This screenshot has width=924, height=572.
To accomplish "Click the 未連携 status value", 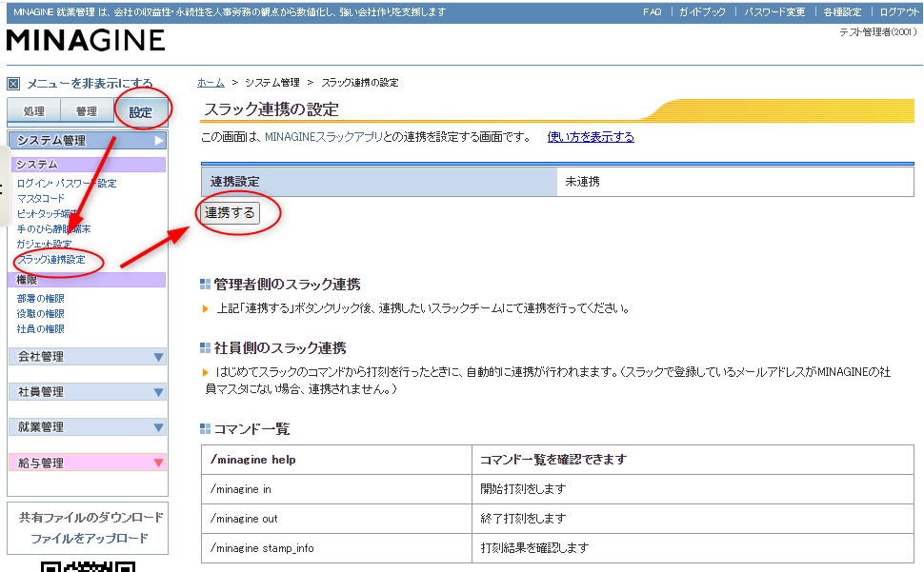I will coord(582,182).
